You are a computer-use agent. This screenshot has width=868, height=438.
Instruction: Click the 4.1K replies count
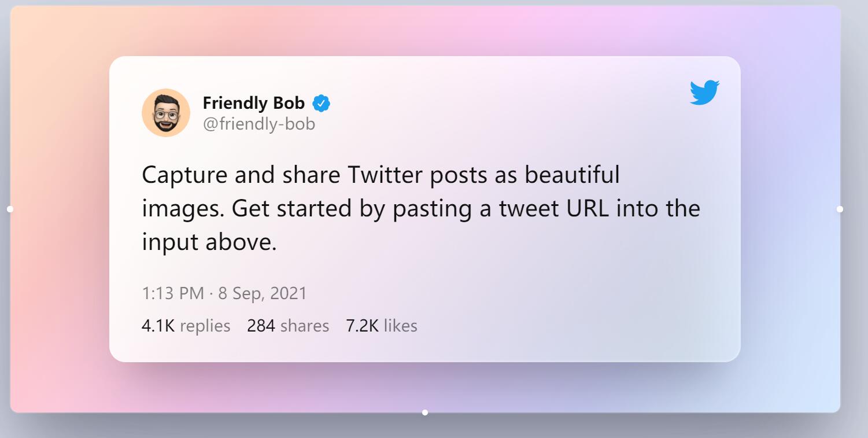186,326
